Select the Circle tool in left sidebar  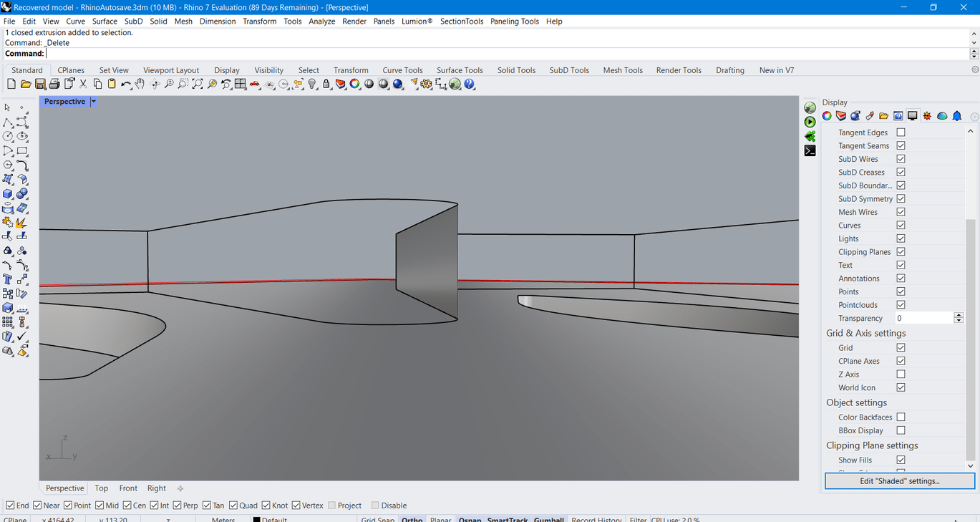(8, 136)
